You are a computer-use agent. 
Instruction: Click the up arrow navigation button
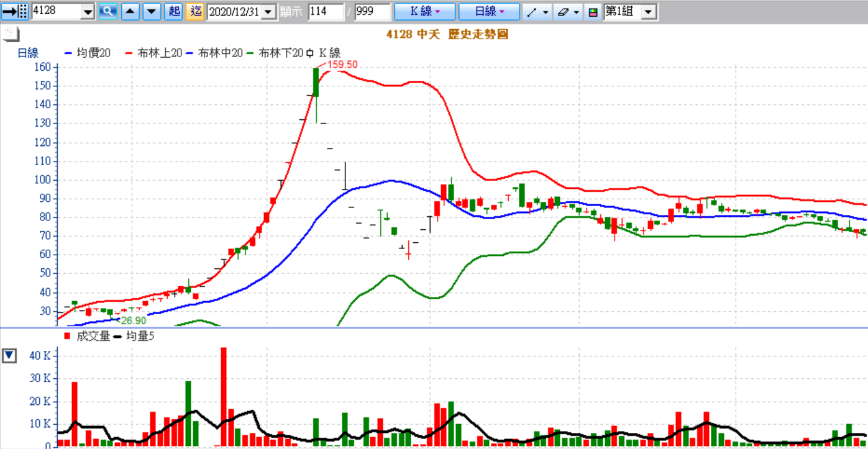[x=130, y=11]
